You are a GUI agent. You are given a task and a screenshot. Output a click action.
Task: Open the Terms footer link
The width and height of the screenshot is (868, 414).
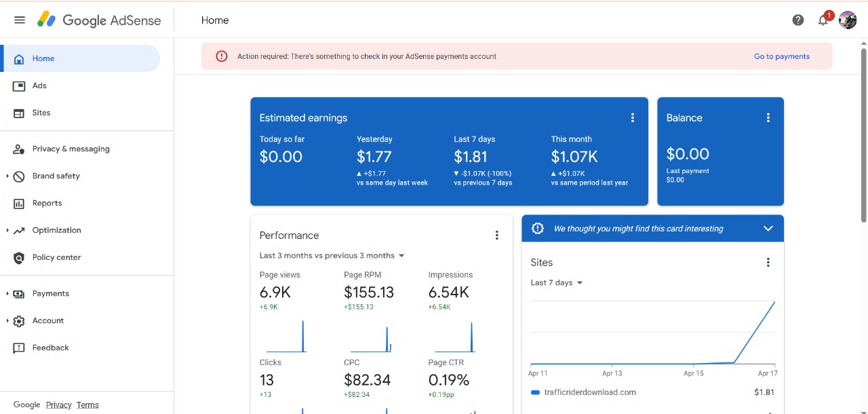pos(87,405)
